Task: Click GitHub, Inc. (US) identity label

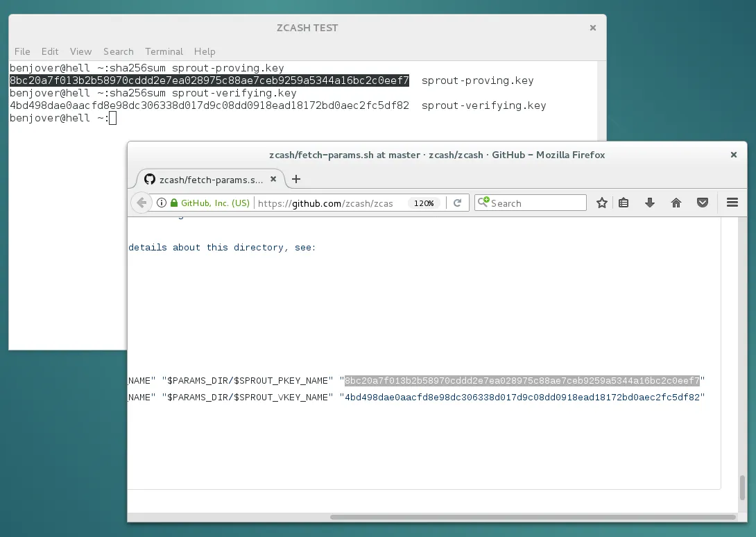Action: (x=215, y=203)
